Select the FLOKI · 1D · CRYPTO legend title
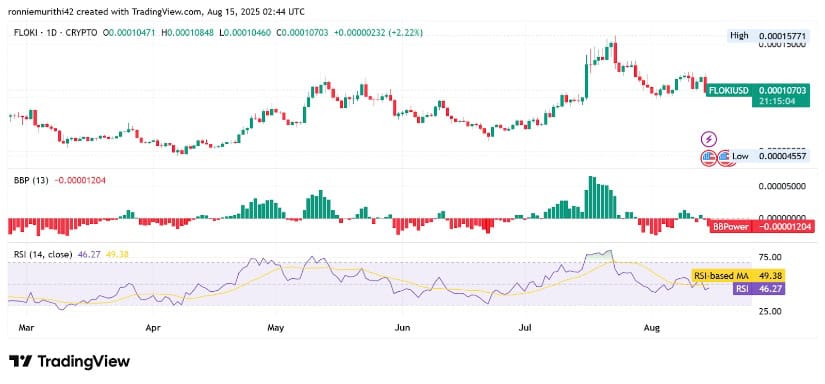The width and height of the screenshot is (825, 384). [55, 33]
